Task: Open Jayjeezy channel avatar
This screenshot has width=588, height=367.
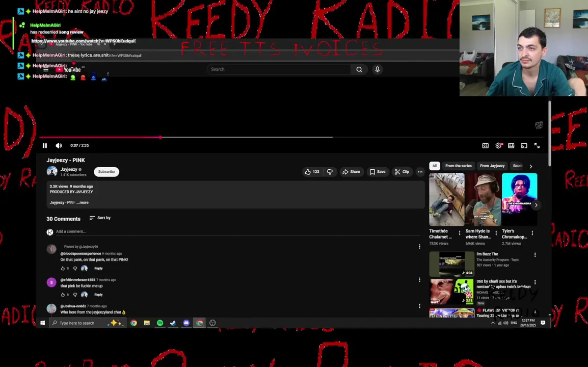Action: pyautogui.click(x=52, y=171)
